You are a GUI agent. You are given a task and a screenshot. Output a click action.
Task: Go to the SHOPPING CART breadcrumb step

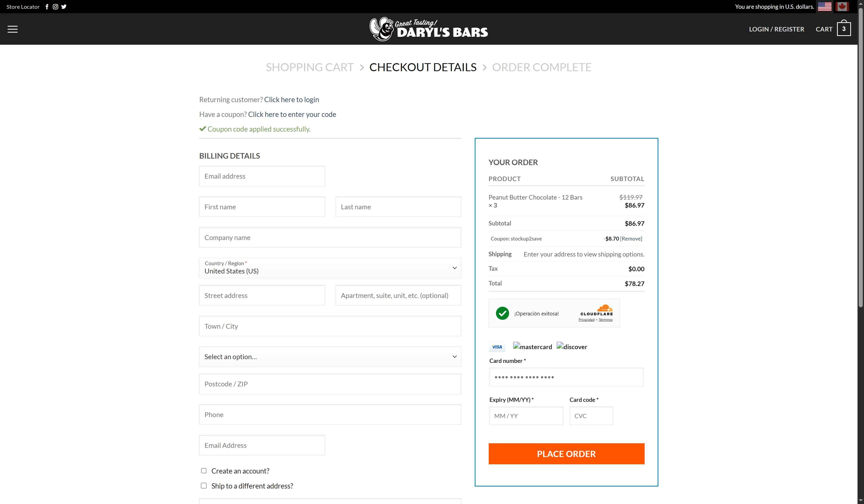point(309,67)
